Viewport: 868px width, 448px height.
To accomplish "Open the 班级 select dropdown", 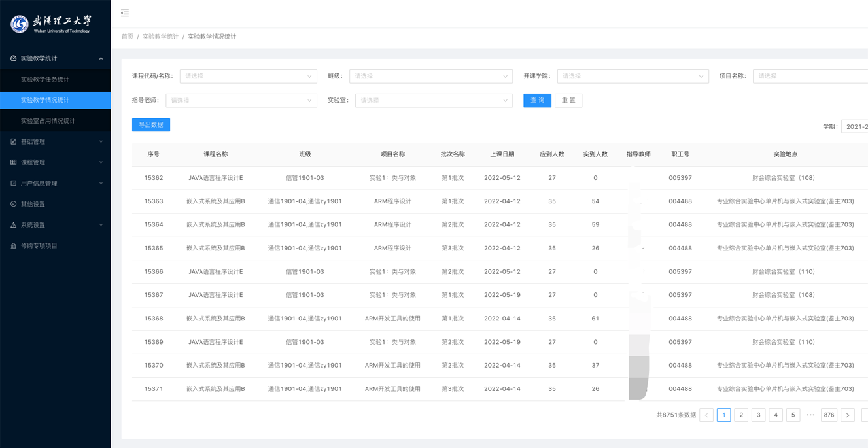I will coord(431,76).
